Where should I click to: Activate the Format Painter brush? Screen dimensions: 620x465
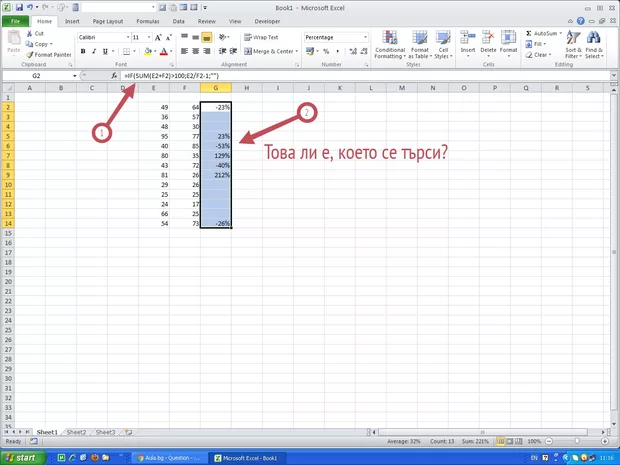click(x=29, y=55)
